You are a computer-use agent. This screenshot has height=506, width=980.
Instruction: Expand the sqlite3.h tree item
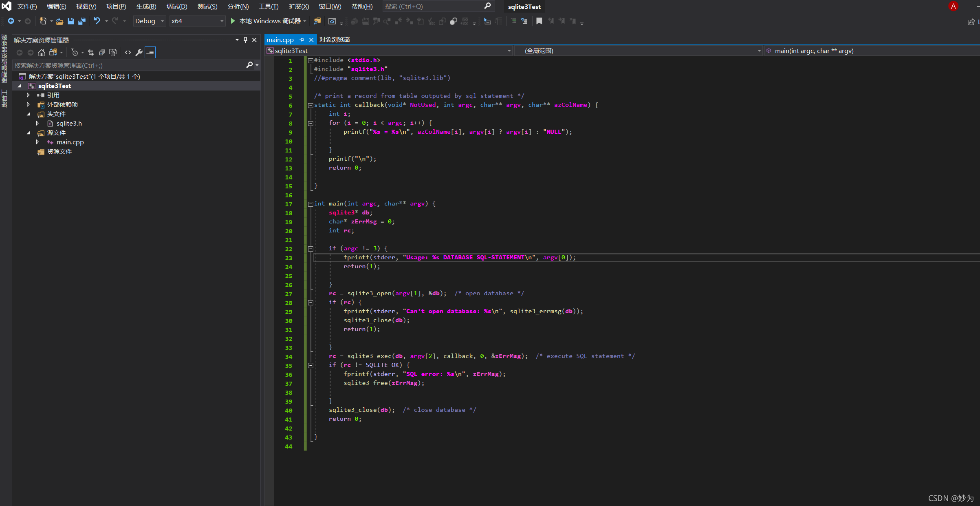point(37,123)
